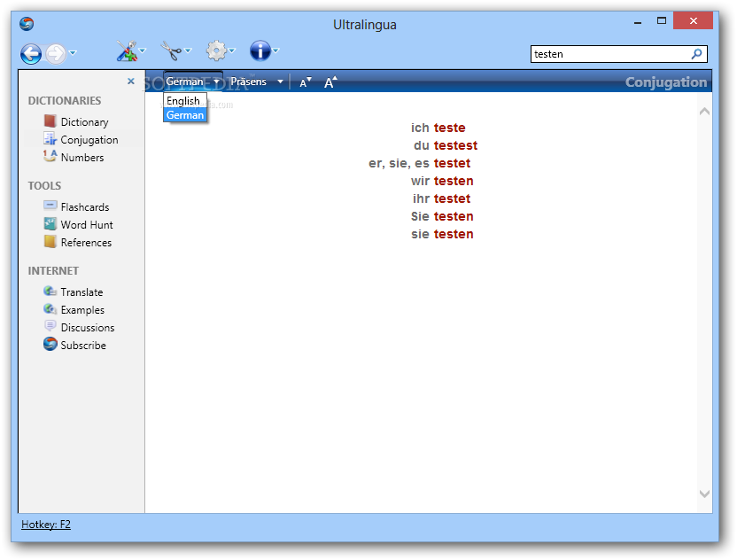Expand the tools icon dropdown arrow
The width and height of the screenshot is (737, 560).
(x=143, y=51)
